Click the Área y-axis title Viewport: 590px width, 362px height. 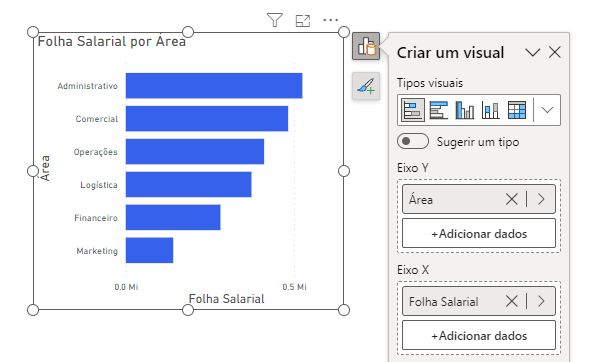[45, 168]
